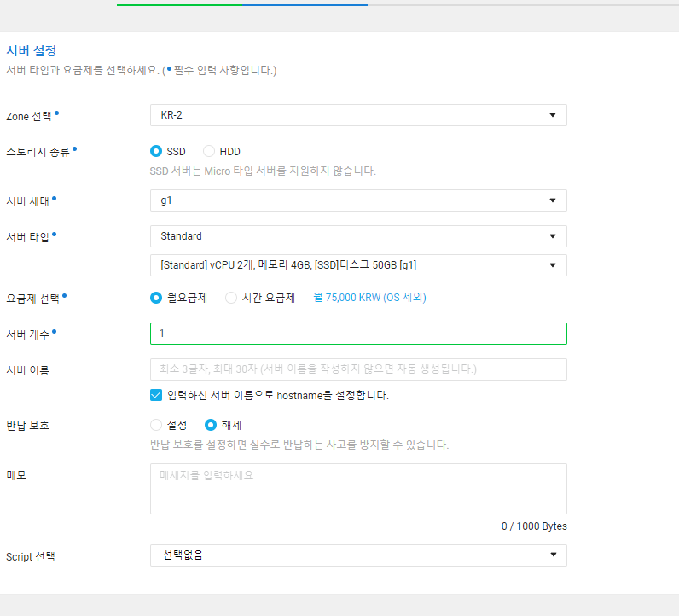Click the 서버 개수 label
Viewport: 679px width, 616px height.
click(x=27, y=334)
